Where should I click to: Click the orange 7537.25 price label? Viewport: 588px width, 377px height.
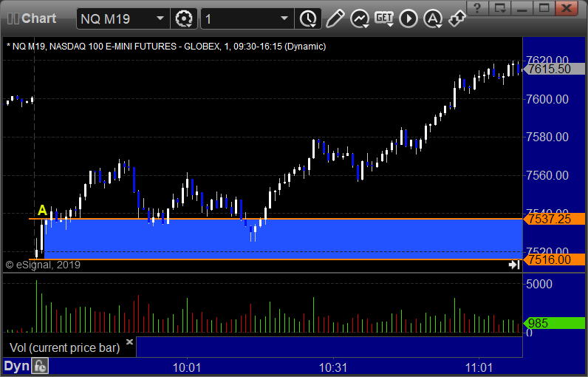(554, 219)
